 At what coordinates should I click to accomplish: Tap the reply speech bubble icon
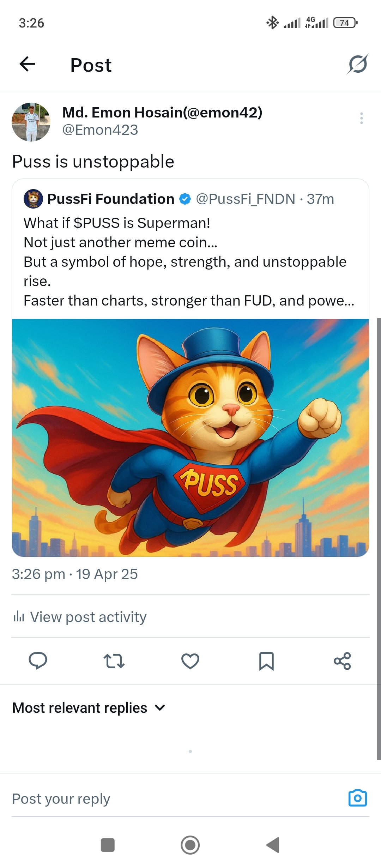(x=38, y=661)
